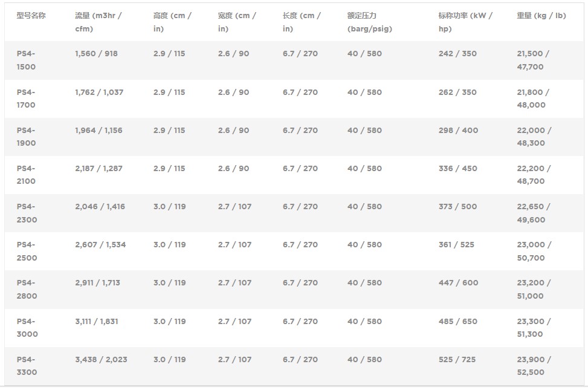Viewport: 588px width, 390px height.
Task: Click the 流量 (m3hr / cfm) column header
Action: coord(98,22)
